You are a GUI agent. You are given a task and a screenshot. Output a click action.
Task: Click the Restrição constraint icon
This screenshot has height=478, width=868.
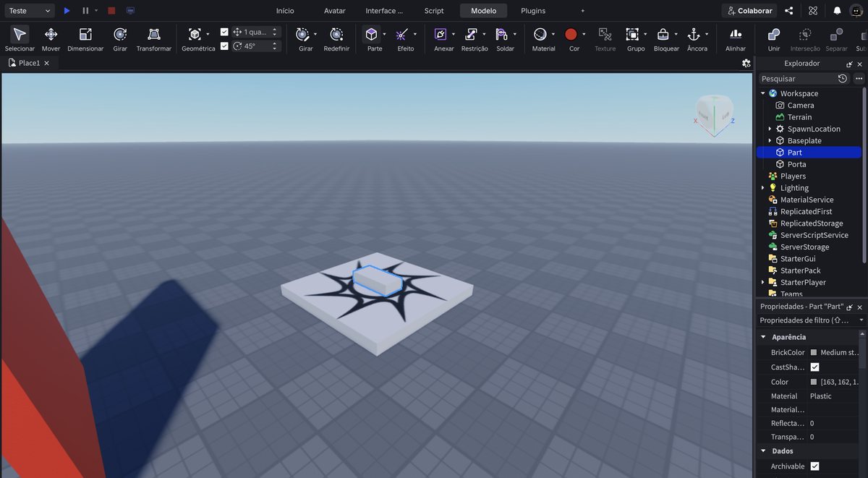click(471, 34)
